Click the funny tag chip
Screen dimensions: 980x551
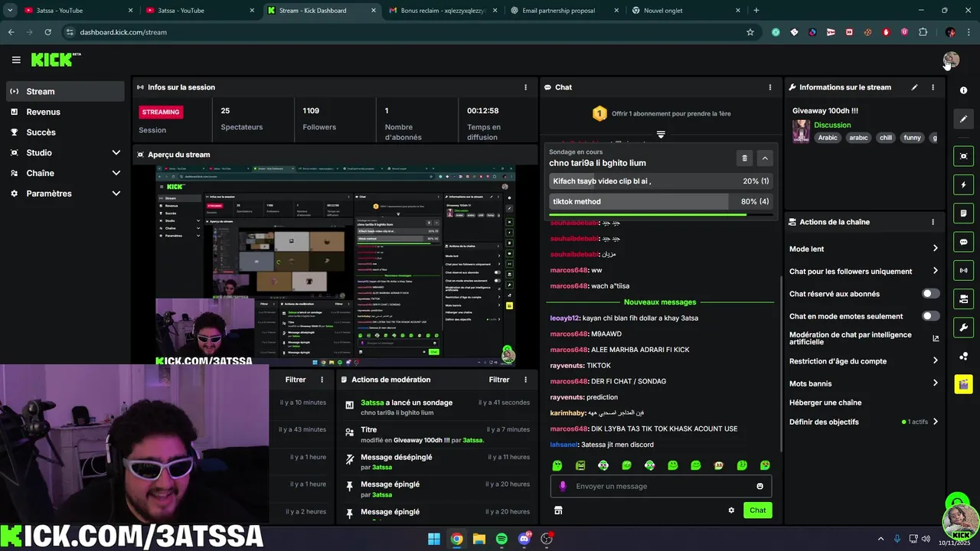912,138
